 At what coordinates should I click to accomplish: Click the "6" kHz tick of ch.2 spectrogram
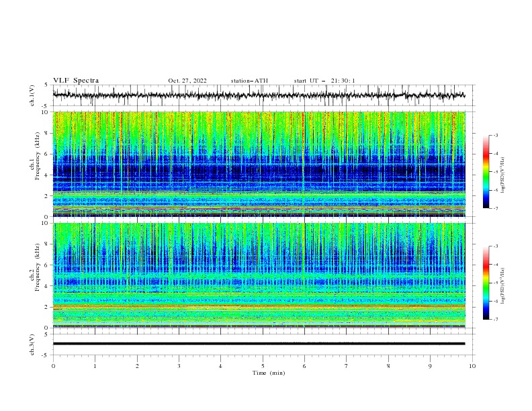click(x=47, y=265)
